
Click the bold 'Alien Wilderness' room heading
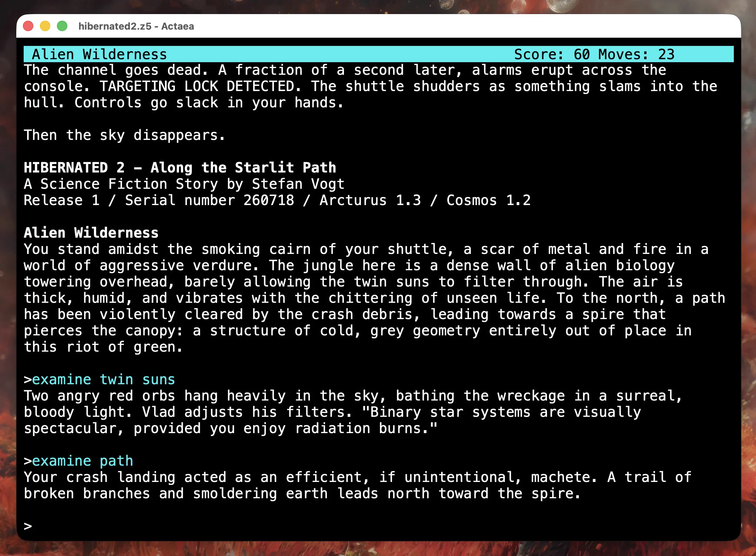pyautogui.click(x=91, y=233)
